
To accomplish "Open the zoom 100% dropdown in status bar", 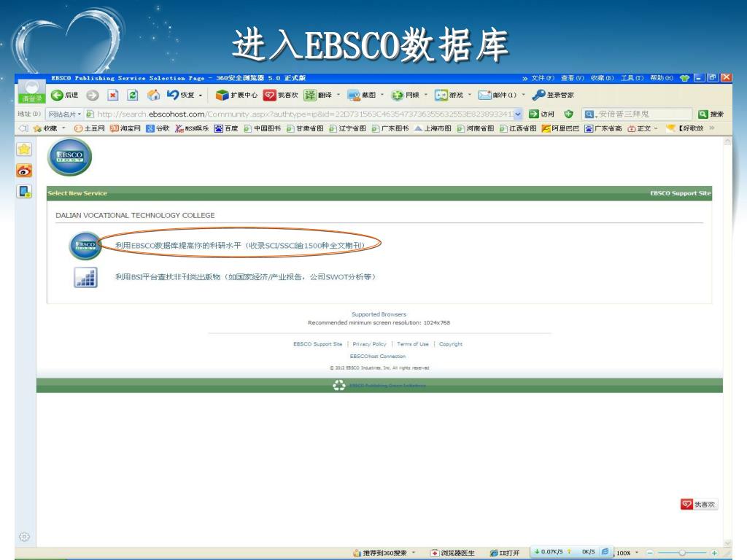I will pyautogui.click(x=637, y=553).
